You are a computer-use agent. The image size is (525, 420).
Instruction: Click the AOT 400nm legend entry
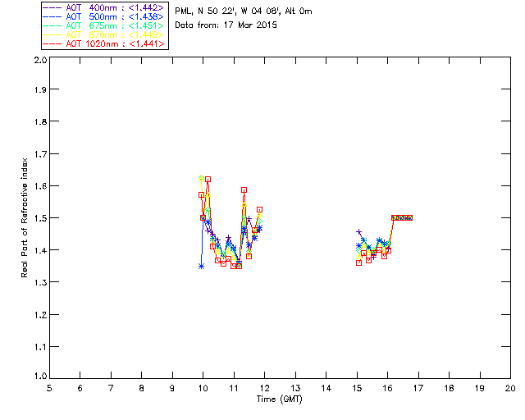(x=103, y=7)
